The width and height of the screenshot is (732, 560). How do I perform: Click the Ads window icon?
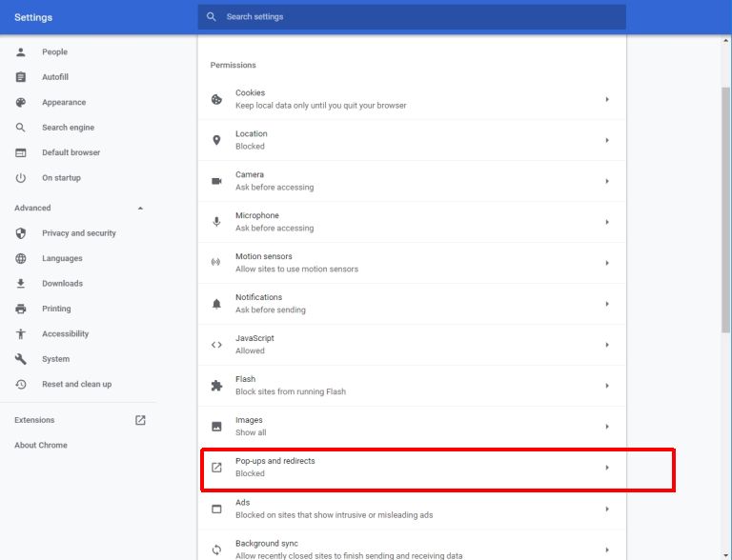point(216,509)
